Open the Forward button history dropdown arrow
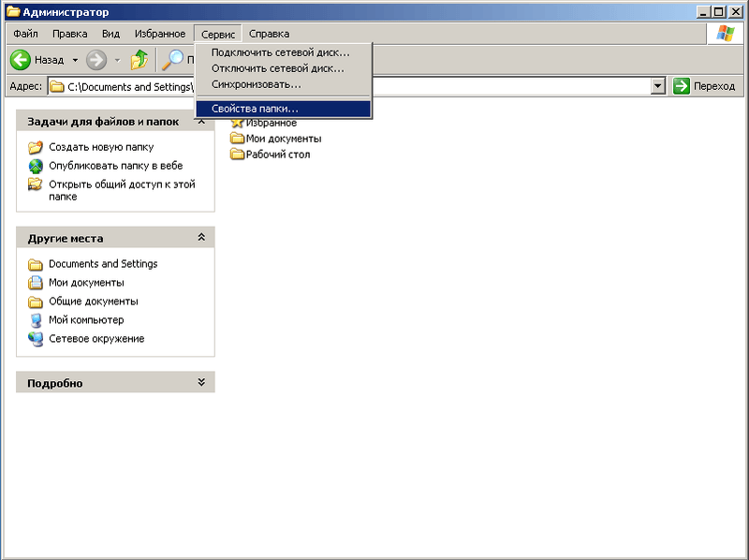 (118, 60)
